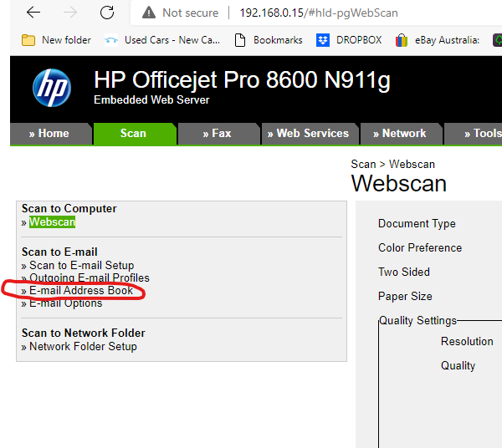Select the Webscan link
502x448 pixels.
(52, 222)
